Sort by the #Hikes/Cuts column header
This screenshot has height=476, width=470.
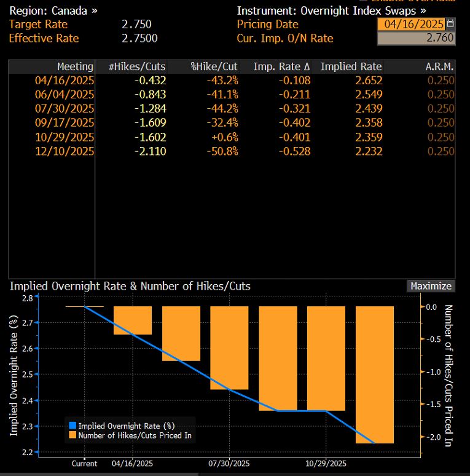pos(137,66)
